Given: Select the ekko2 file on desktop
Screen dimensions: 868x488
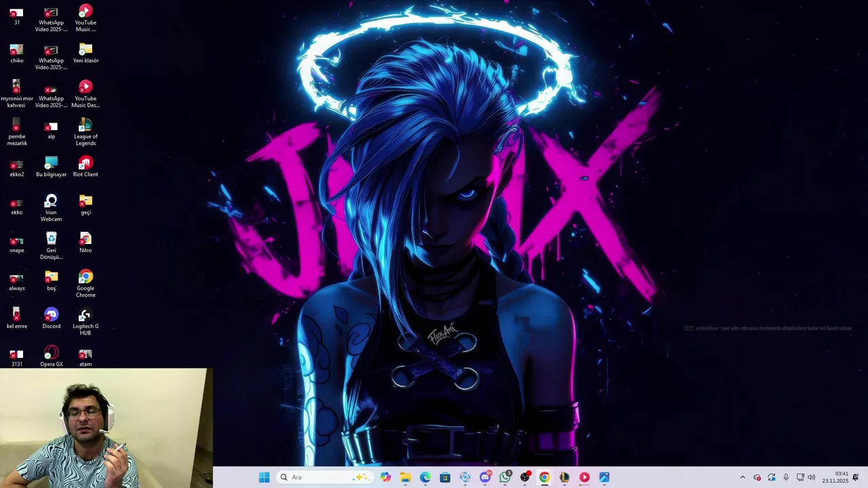Looking at the screenshot, I should coord(17,167).
